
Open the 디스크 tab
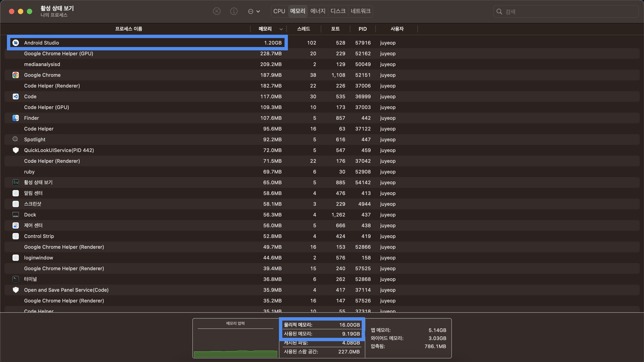[x=338, y=11]
